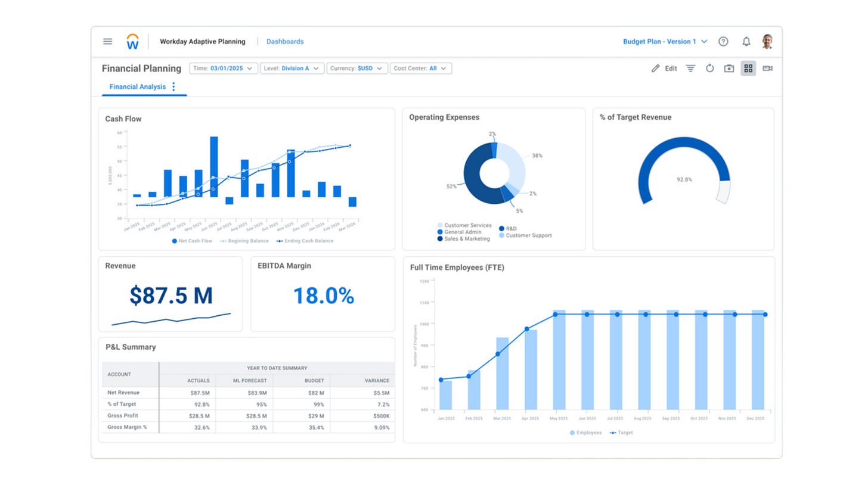Screen dimensions: 868x488
Task: Navigate to Dashboards
Action: click(285, 41)
